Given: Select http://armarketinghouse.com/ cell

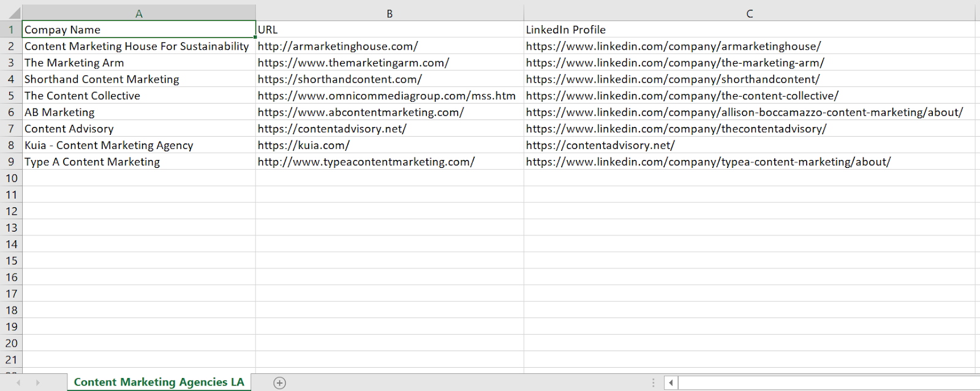Looking at the screenshot, I should pyautogui.click(x=390, y=46).
